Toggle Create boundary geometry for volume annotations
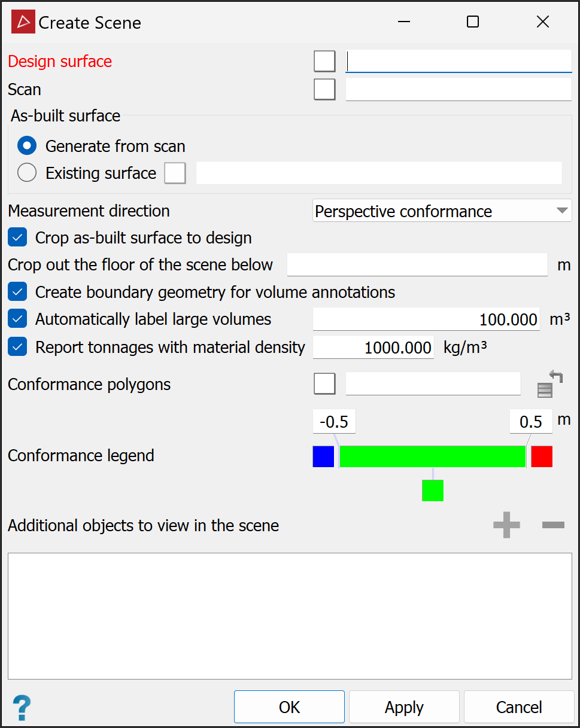Image resolution: width=580 pixels, height=728 pixels. [x=18, y=293]
